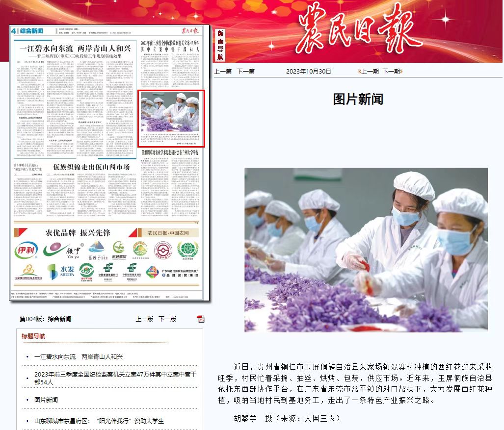
Task: Go to 下一篇 next article
Action: (x=246, y=71)
